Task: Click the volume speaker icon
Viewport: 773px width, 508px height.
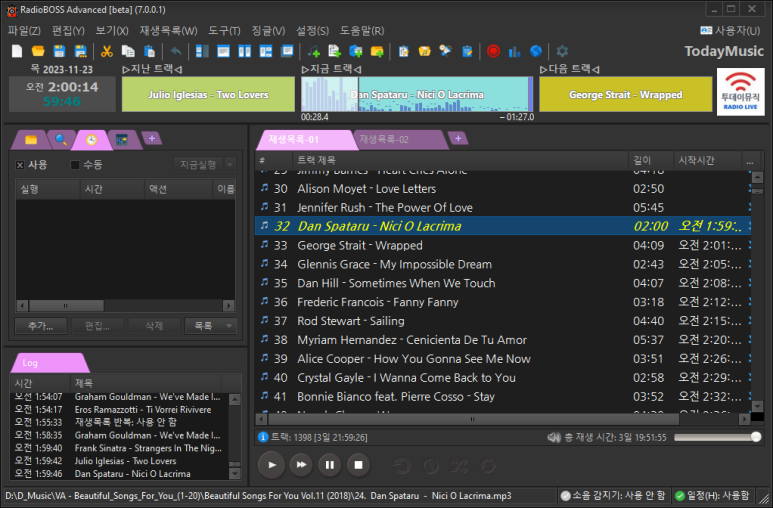Action: click(x=554, y=437)
